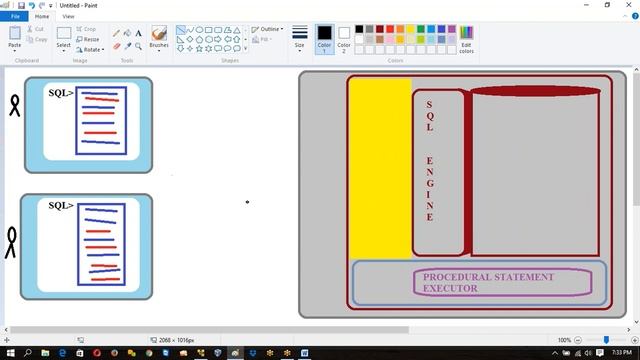The width and height of the screenshot is (640, 360).
Task: Activate Color 1 selector
Action: pos(324,39)
